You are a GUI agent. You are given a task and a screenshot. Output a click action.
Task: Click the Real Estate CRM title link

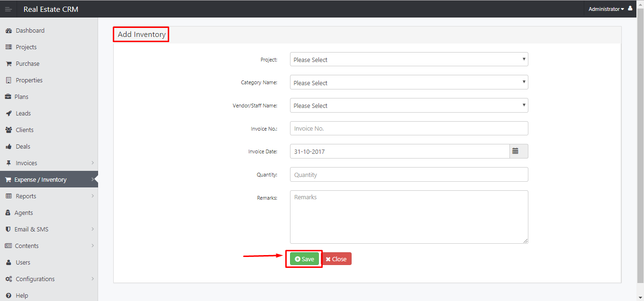coord(51,9)
